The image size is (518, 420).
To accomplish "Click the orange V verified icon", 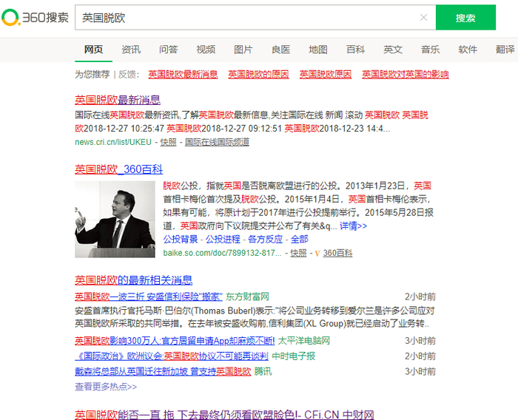I will [x=317, y=254].
